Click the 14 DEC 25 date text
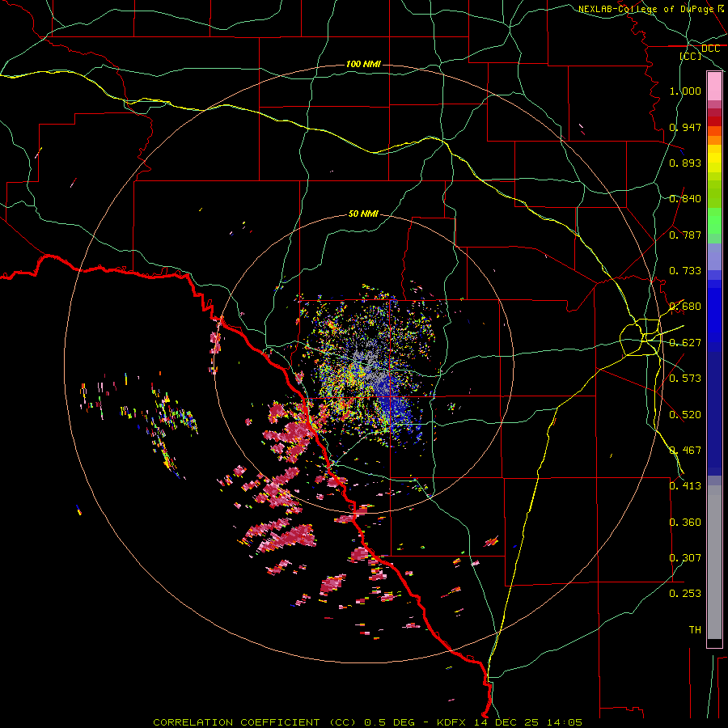Image resolution: width=728 pixels, height=728 pixels. (506, 722)
